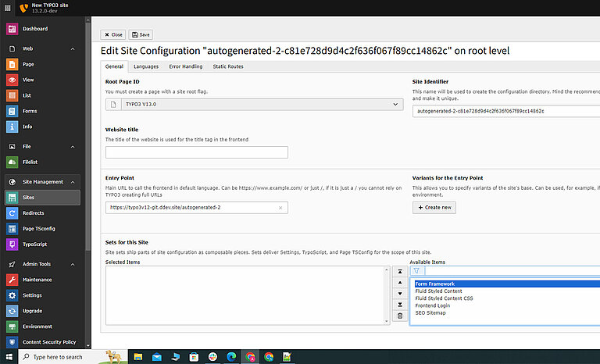Open the Info module icon
This screenshot has width=600, height=364.
(x=12, y=127)
